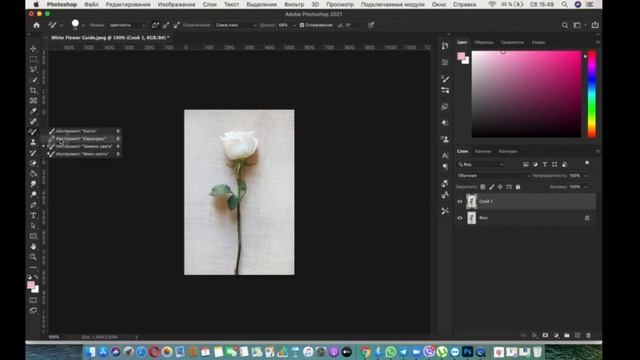Image resolution: width=640 pixels, height=360 pixels.
Task: Select the Frame tool
Action: tap(33, 100)
